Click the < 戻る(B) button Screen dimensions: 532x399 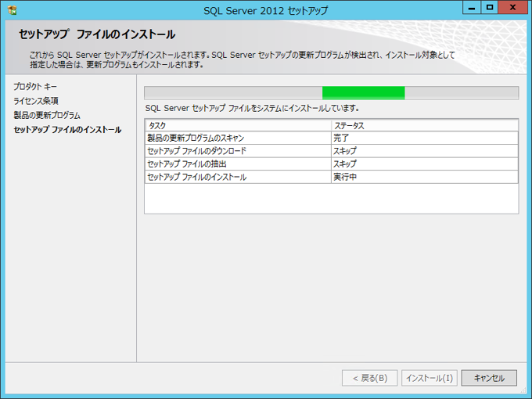[369, 378]
